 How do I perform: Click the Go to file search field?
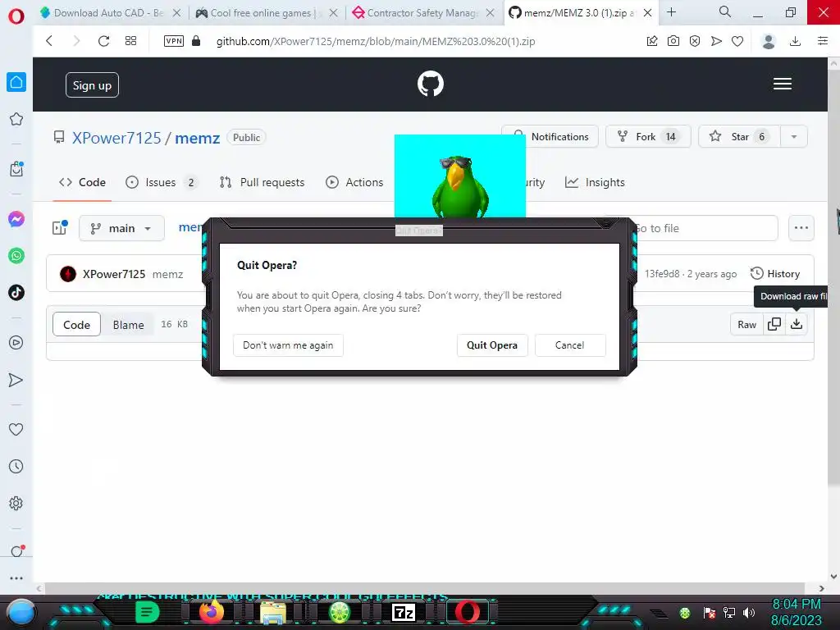point(705,228)
